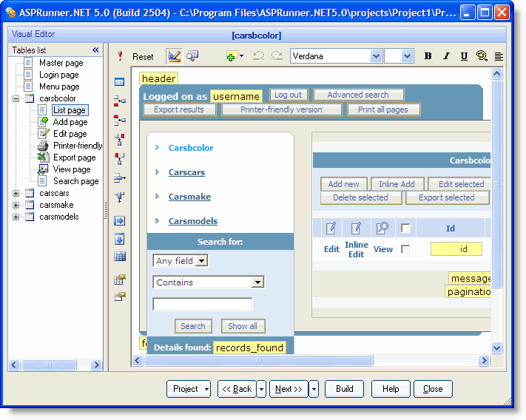Click the green plus insert icon
Image resolution: width=526 pixels, height=420 pixels.
232,56
